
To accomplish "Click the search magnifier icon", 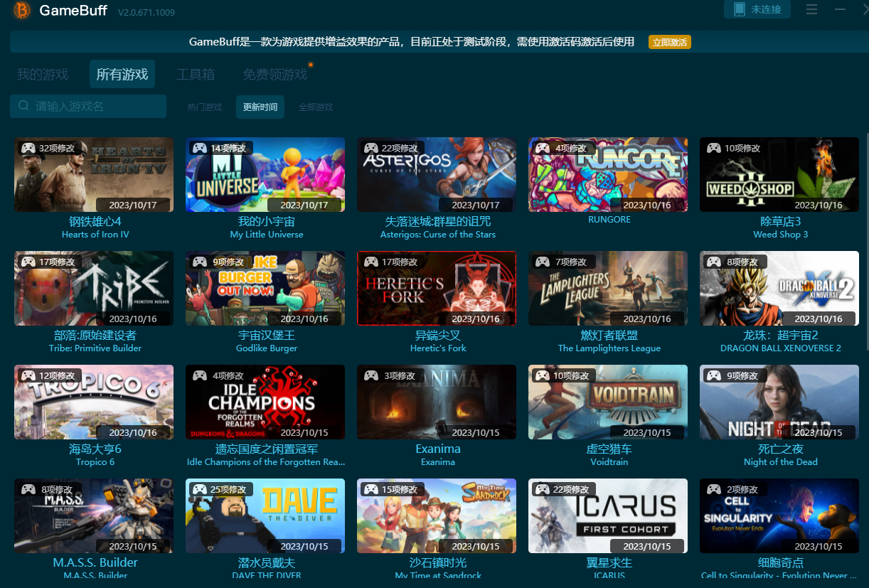I will click(x=24, y=106).
